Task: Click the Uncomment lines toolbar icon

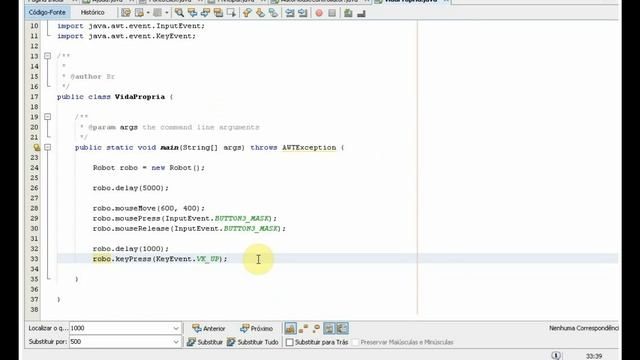Action: click(361, 13)
